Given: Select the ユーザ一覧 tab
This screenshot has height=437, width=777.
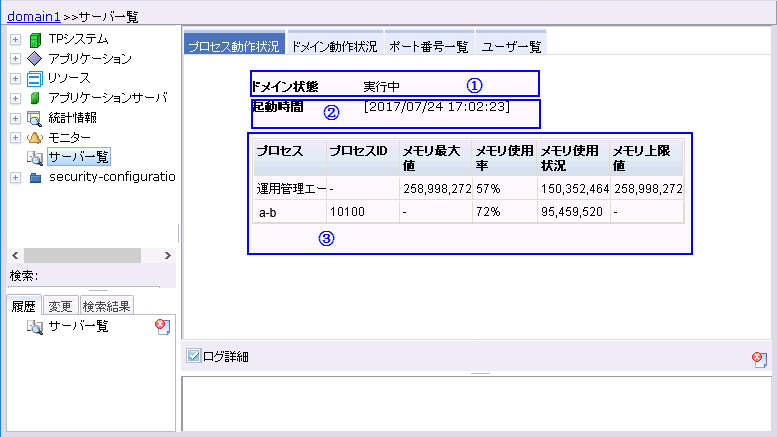Looking at the screenshot, I should 511,46.
